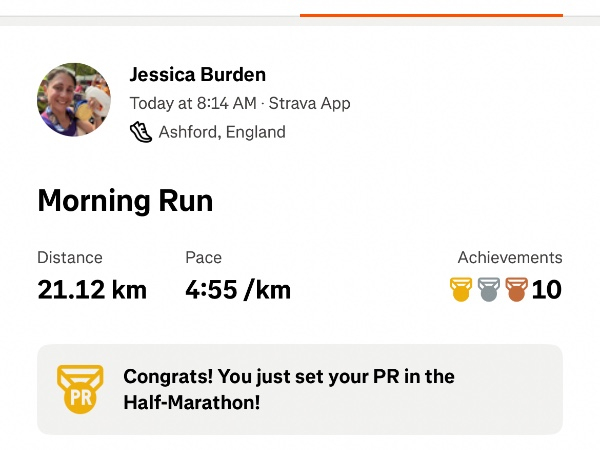600x450 pixels.
Task: Click the Ashford, England location text
Action: coord(222,132)
